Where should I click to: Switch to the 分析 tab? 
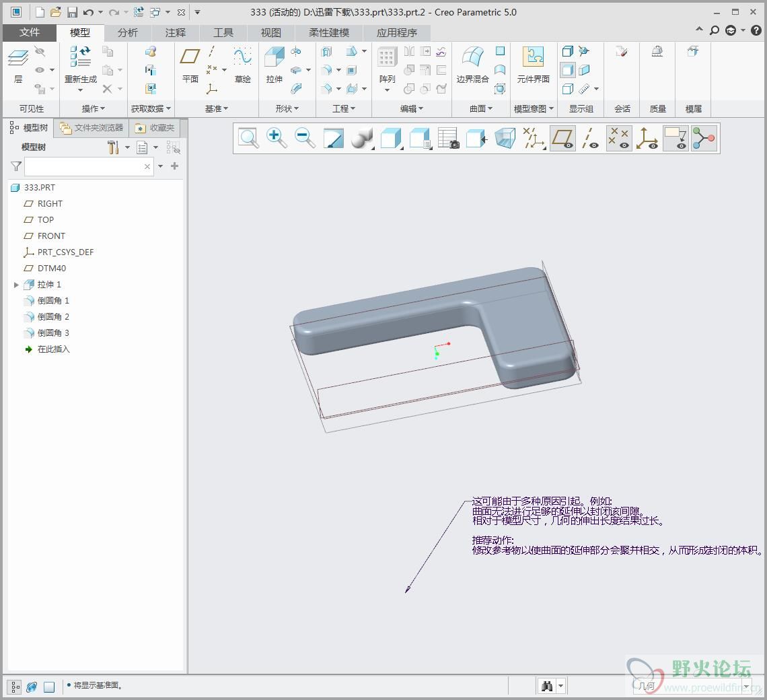127,33
